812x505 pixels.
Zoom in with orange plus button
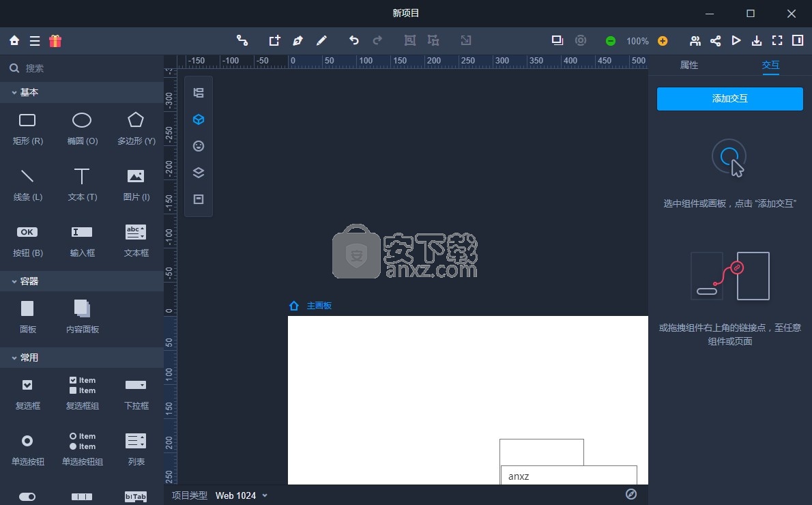tap(663, 41)
